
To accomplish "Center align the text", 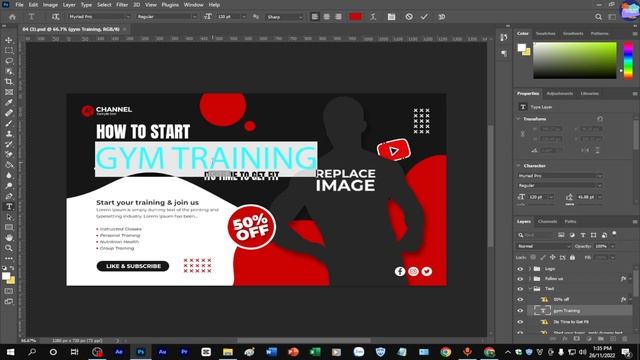I will (x=327, y=17).
